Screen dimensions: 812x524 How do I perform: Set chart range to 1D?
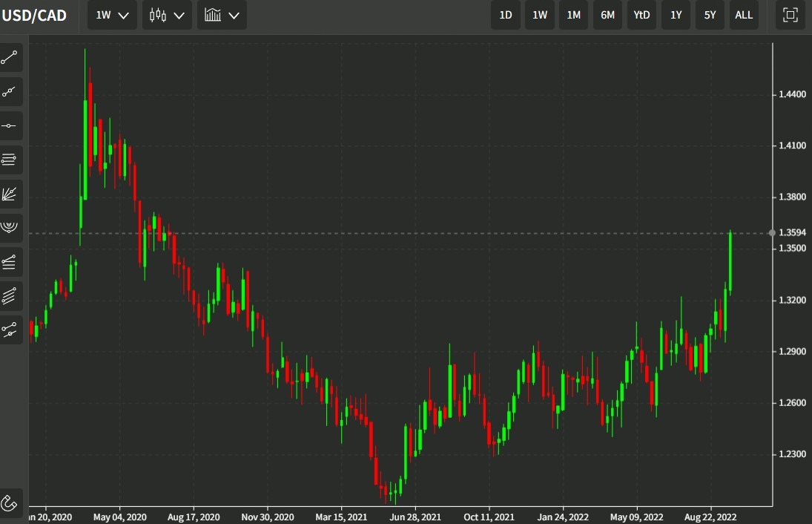point(506,15)
